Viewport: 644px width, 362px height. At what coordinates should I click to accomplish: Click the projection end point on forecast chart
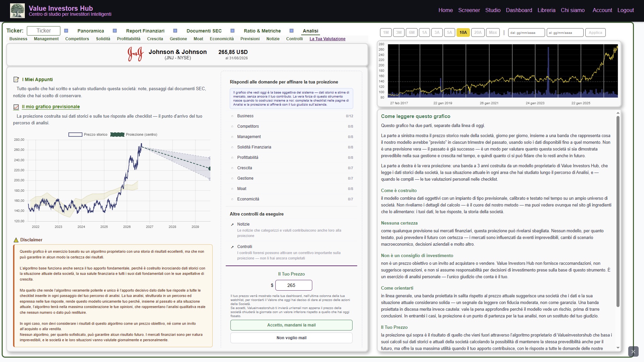coord(210,169)
